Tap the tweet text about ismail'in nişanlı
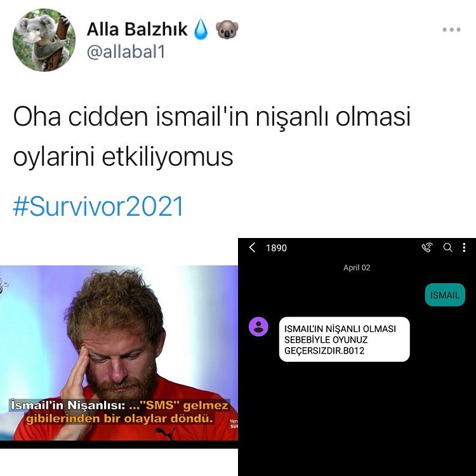This screenshot has height=476, width=476. point(211,136)
